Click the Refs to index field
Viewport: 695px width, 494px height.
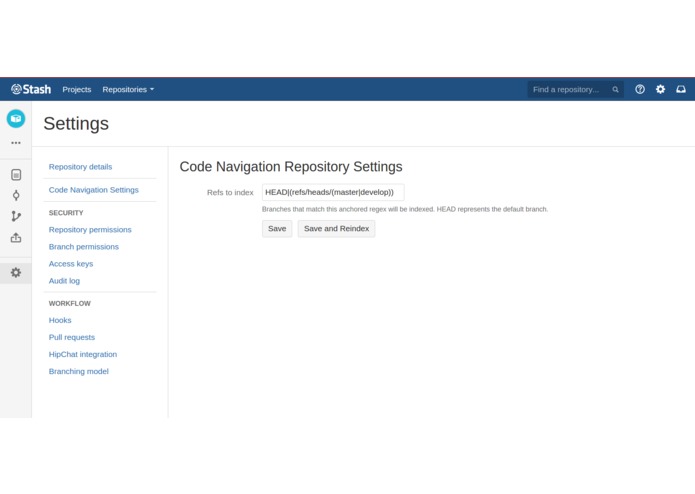tap(333, 192)
